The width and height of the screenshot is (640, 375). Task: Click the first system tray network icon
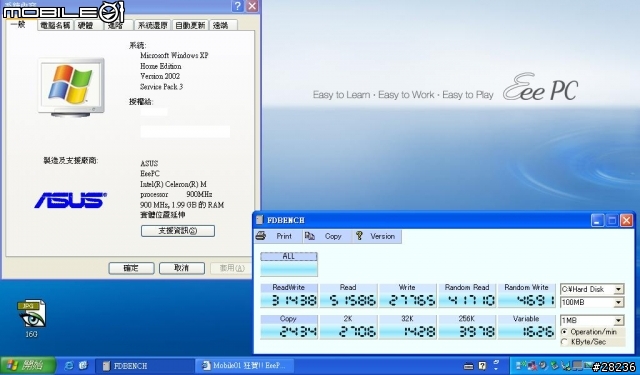(521, 365)
